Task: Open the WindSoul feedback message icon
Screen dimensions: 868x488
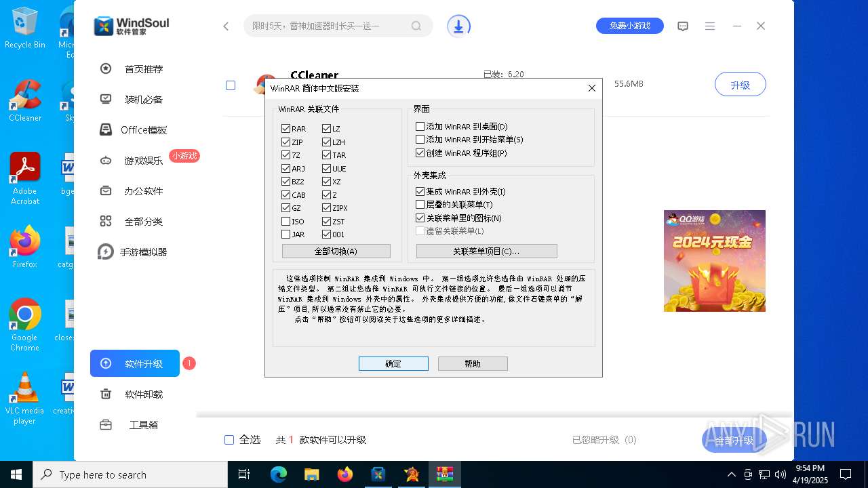Action: 683,26
